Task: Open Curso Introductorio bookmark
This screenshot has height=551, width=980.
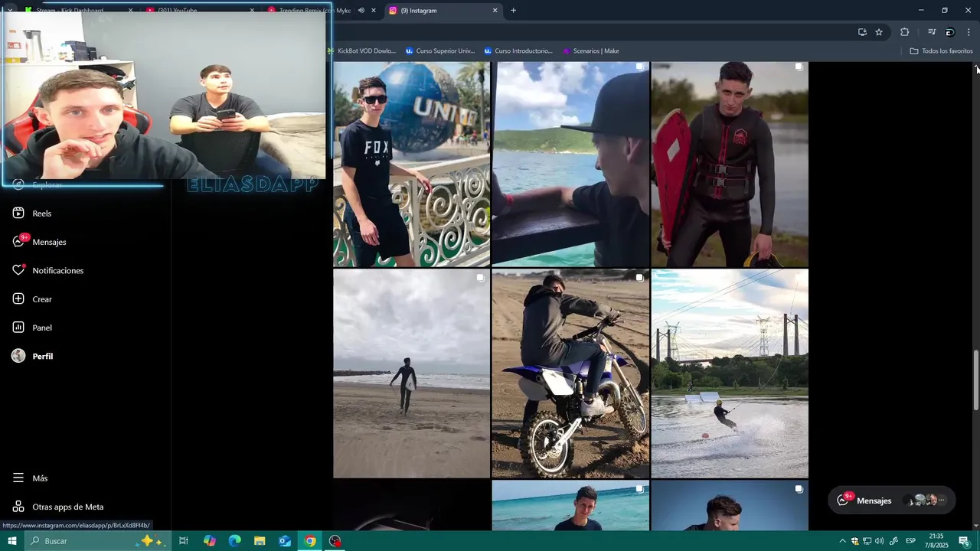Action: point(518,51)
